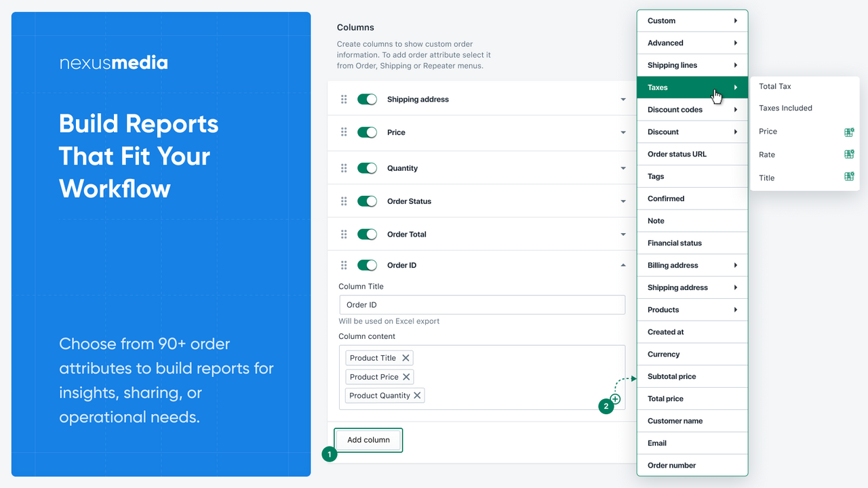The width and height of the screenshot is (868, 488).
Task: Select the Created at attribute
Action: 692,332
